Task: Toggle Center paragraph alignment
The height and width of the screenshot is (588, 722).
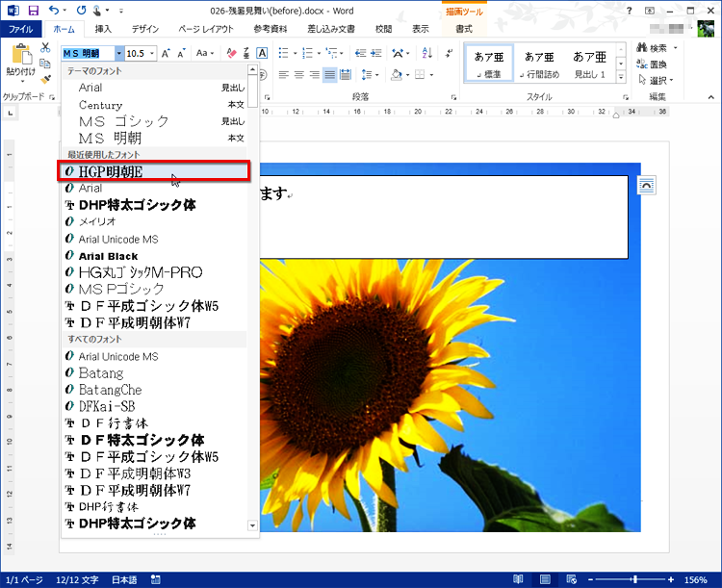Action: [x=298, y=75]
